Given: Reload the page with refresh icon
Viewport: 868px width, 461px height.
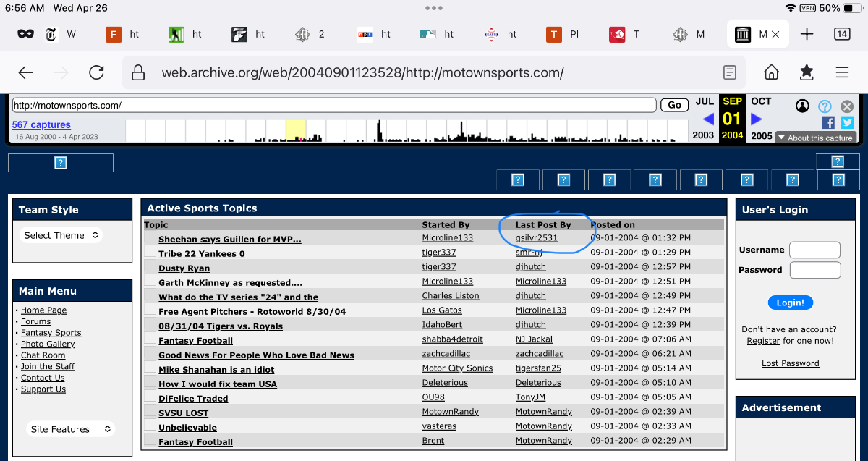Looking at the screenshot, I should click(96, 72).
